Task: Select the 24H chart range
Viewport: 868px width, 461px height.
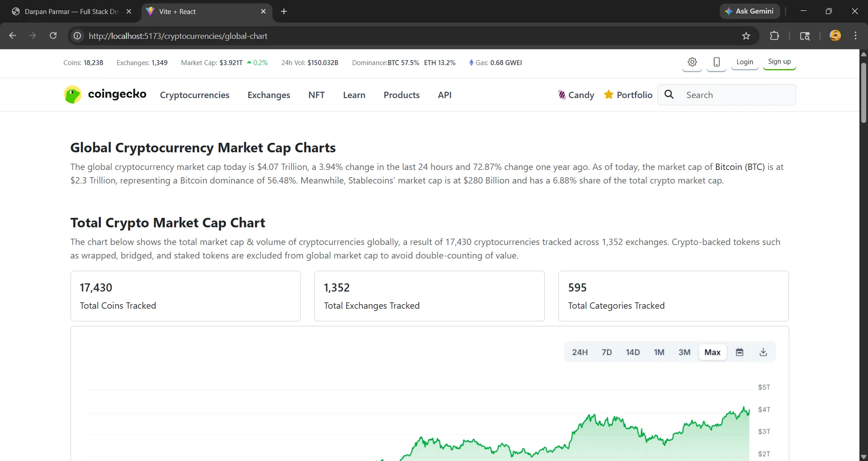Action: coord(580,352)
